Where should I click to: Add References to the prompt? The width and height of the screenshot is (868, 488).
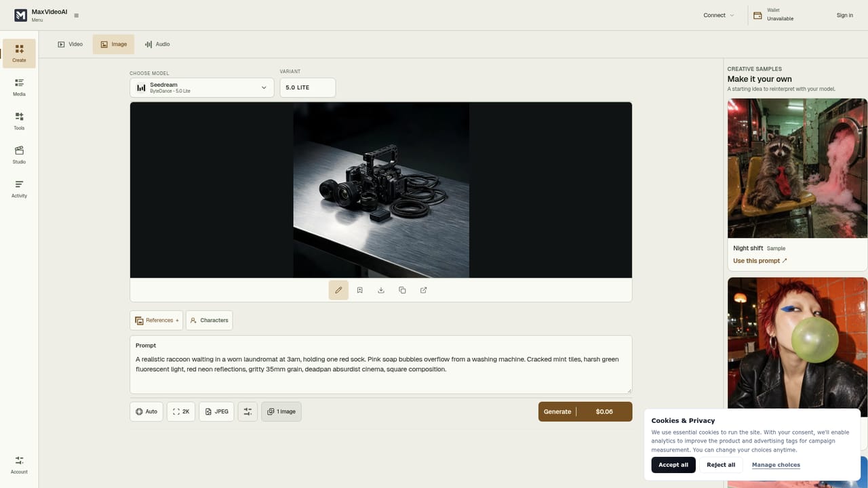(x=157, y=321)
